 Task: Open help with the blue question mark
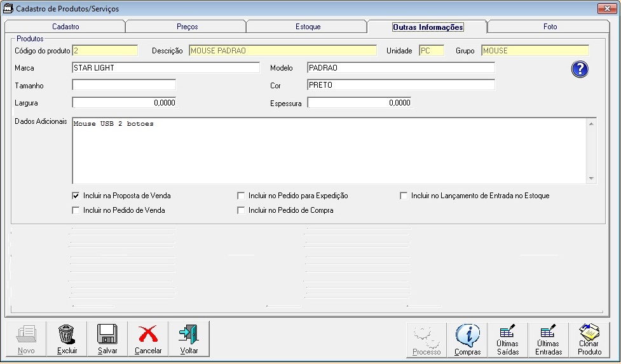(580, 70)
